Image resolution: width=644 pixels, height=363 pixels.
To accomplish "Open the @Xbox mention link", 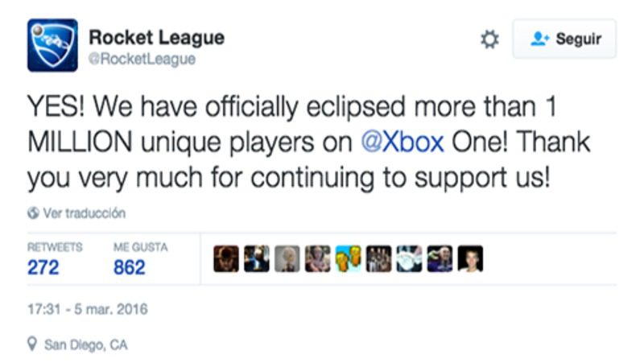I will point(402,142).
